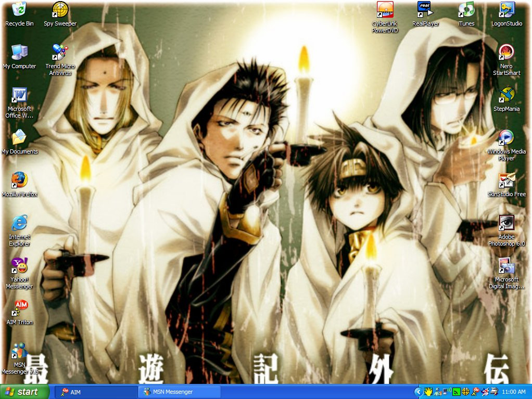Viewport: 532px width, 399px height.
Task: Click the printer tray icon
Action: click(495, 392)
